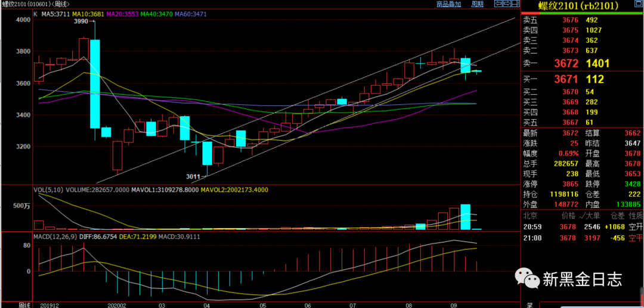
Task: Select the MA60:3471 legend label
Action: [x=191, y=14]
